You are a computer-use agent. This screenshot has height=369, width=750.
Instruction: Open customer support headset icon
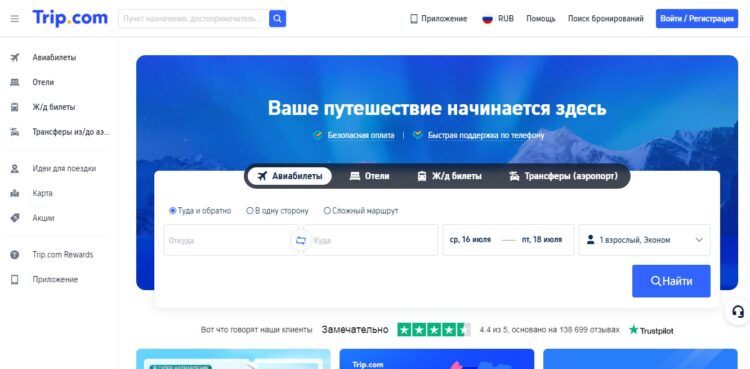click(738, 313)
